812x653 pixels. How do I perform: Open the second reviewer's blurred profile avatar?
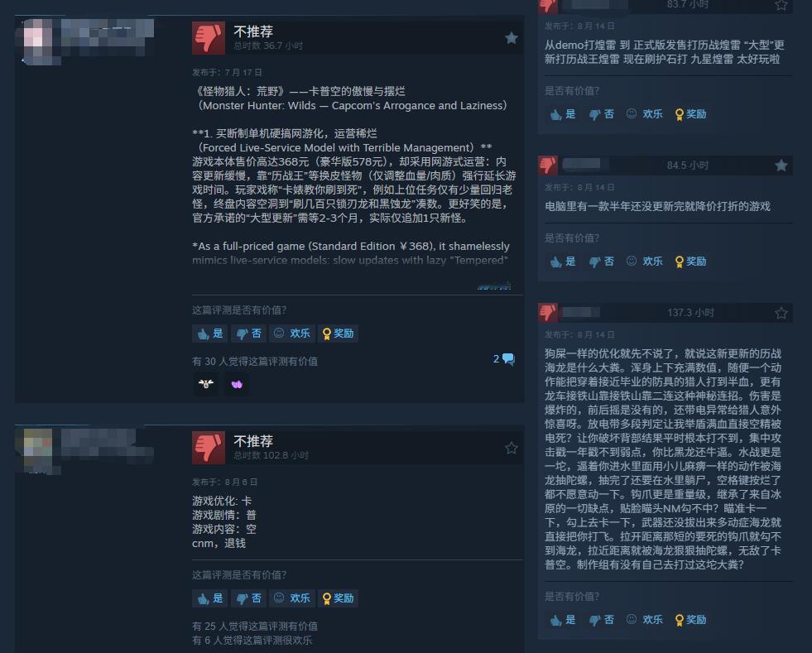pos(38,450)
